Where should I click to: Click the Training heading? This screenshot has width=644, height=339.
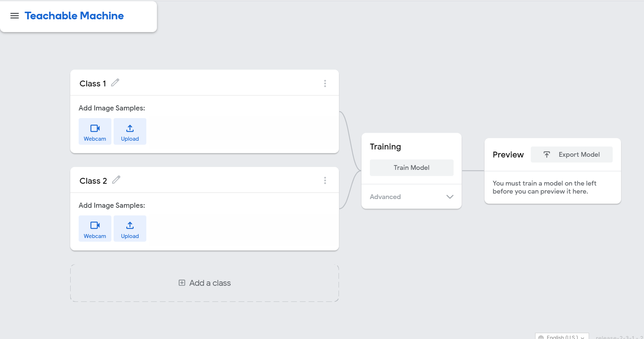(385, 147)
